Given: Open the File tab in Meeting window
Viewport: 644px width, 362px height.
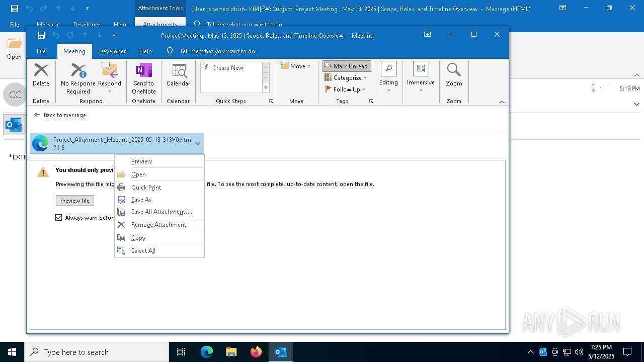Looking at the screenshot, I should pos(41,51).
